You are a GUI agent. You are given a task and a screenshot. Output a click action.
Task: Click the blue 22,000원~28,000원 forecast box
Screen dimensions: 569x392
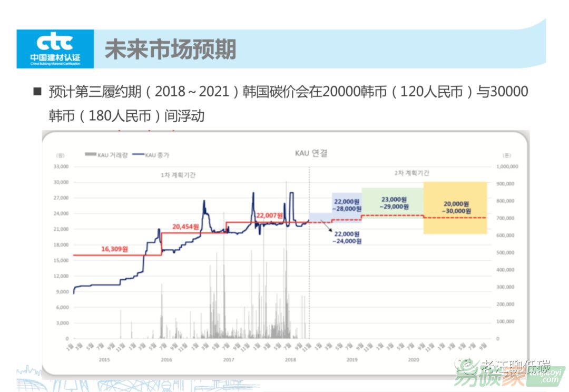[x=346, y=204]
